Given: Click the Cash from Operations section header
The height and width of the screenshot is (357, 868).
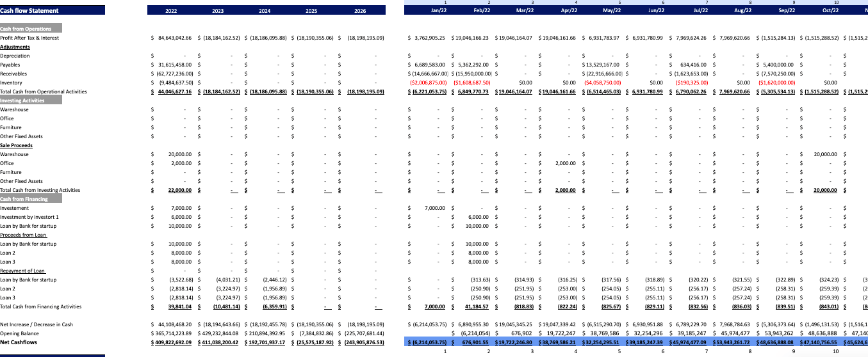Looking at the screenshot, I should coord(31,29).
